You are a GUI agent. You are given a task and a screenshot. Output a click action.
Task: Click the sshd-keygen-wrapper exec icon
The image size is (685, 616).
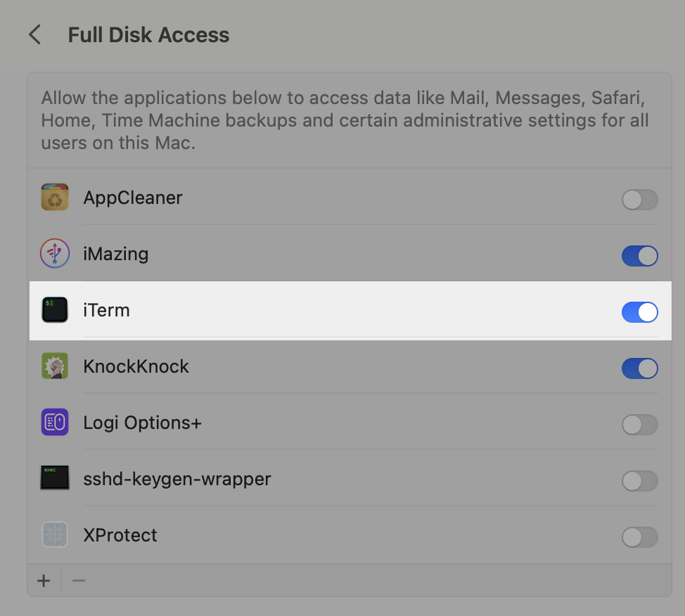point(55,479)
